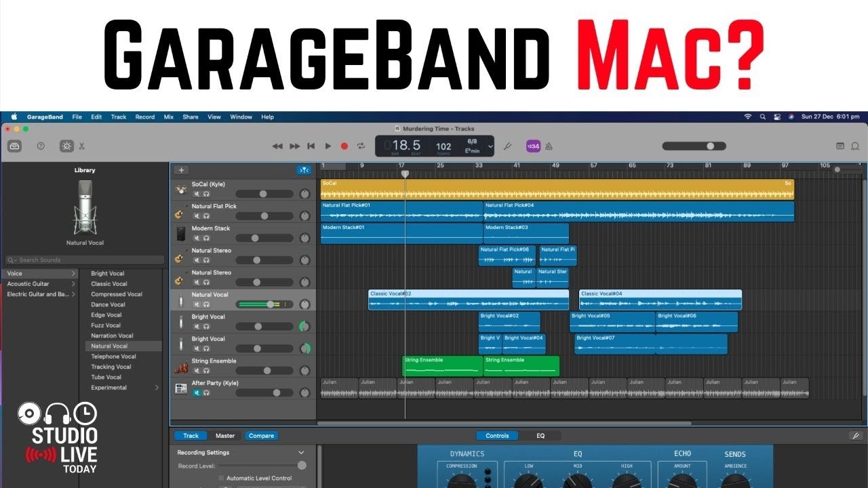Solo the Natural Vocal track
Image resolution: width=868 pixels, height=488 pixels.
click(206, 304)
